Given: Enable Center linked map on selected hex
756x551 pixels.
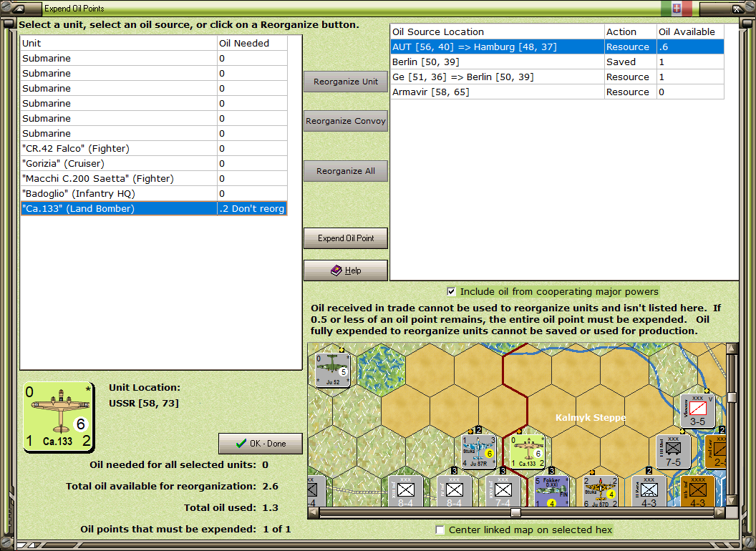Looking at the screenshot, I should (440, 530).
